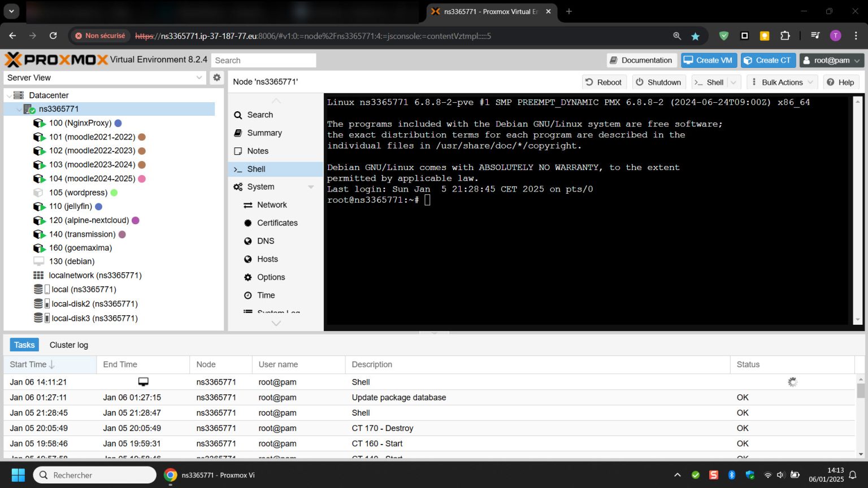Open DNS settings in the node menu
Screen dimensions: 868x488
click(265, 241)
